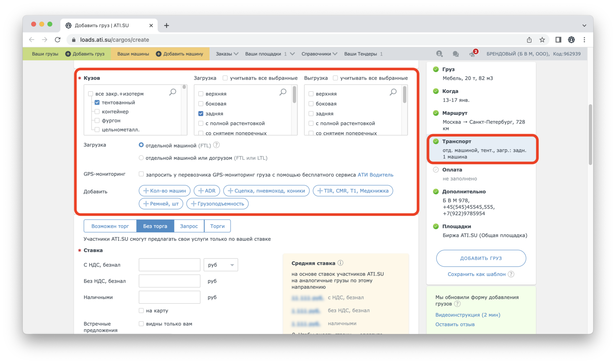Click the unfilled Оплата status icon

(436, 170)
